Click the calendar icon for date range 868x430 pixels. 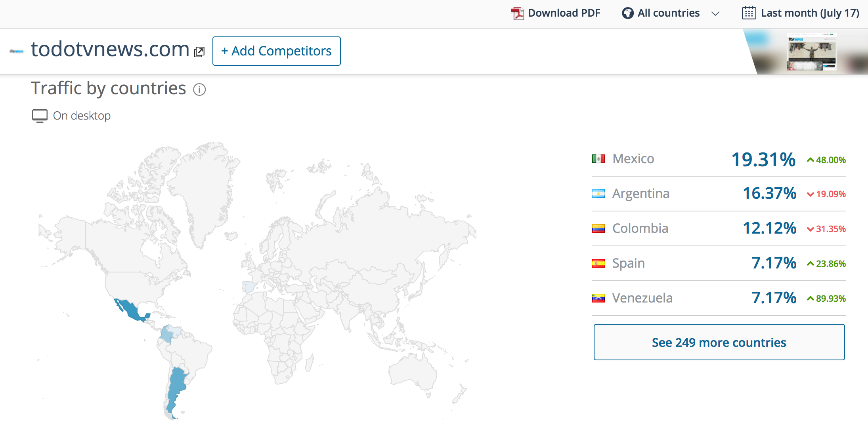point(749,13)
